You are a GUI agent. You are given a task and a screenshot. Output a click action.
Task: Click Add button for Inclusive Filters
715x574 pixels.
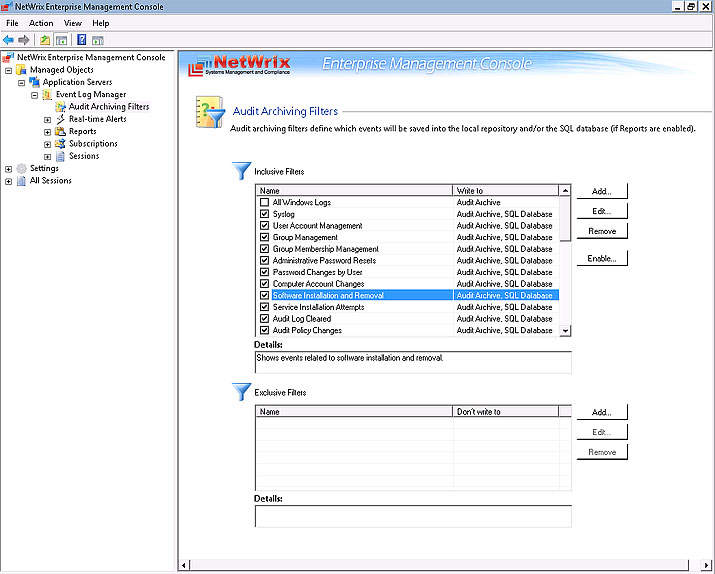(602, 191)
